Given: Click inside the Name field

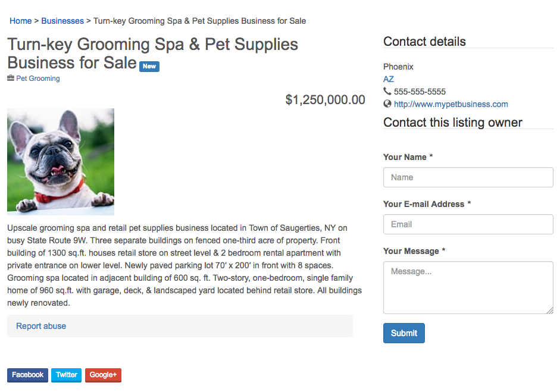Looking at the screenshot, I should (x=468, y=177).
